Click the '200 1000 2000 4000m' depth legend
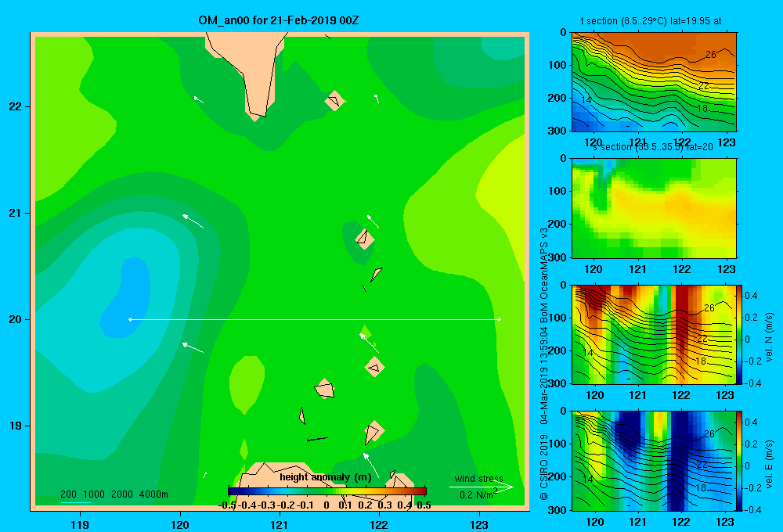 (114, 494)
